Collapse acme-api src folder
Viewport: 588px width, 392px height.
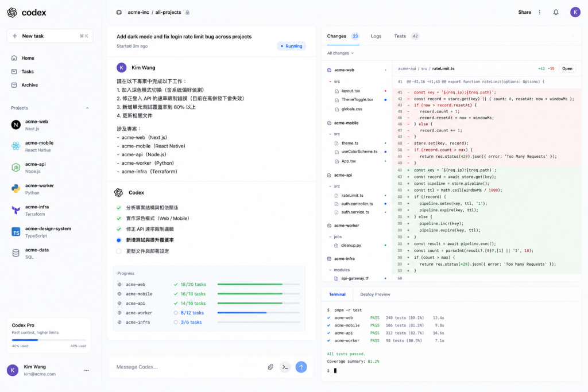pos(330,187)
